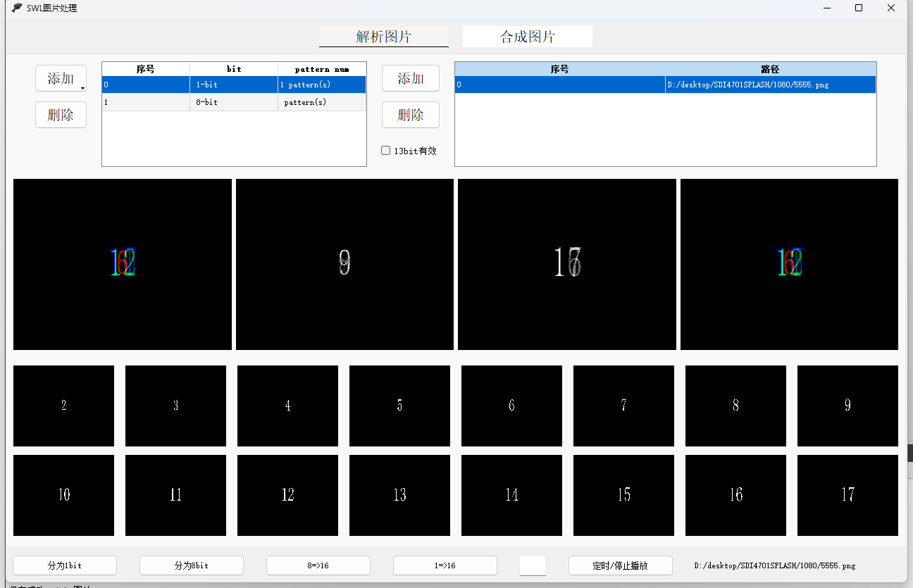Focus the blank input box before 定时/停止播放
This screenshot has width=913, height=588.
[x=533, y=565]
